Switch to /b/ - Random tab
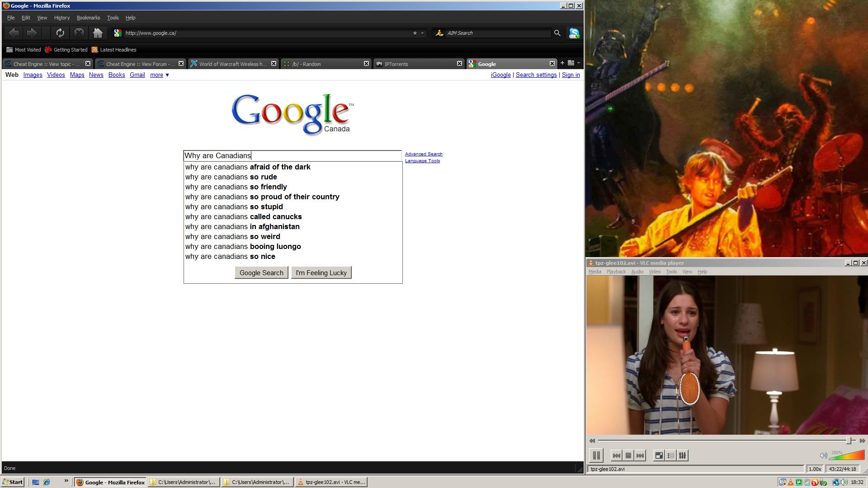This screenshot has height=488, width=868. pos(325,64)
